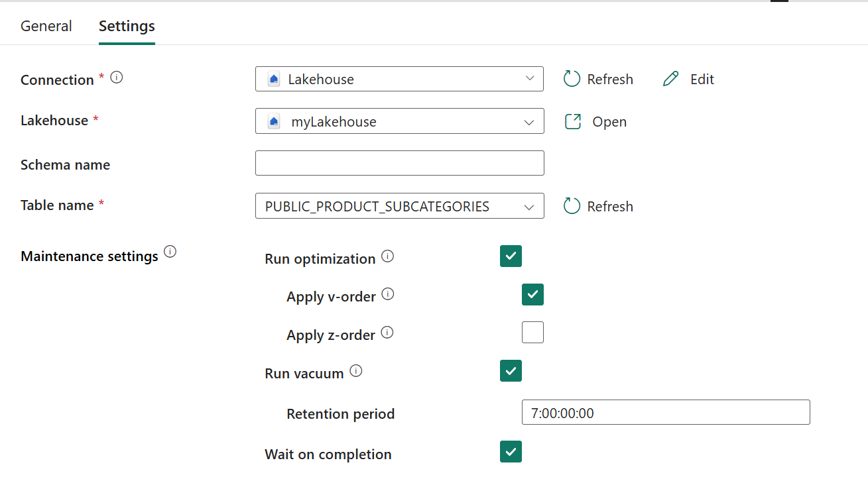Click the Schema name label
Viewport: 868px width, 487px height.
tap(65, 165)
